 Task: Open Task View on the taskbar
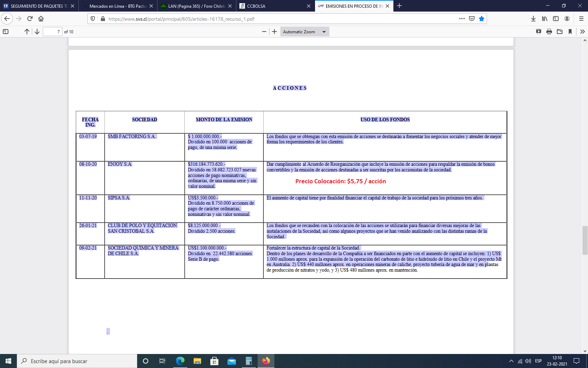[x=162, y=361]
